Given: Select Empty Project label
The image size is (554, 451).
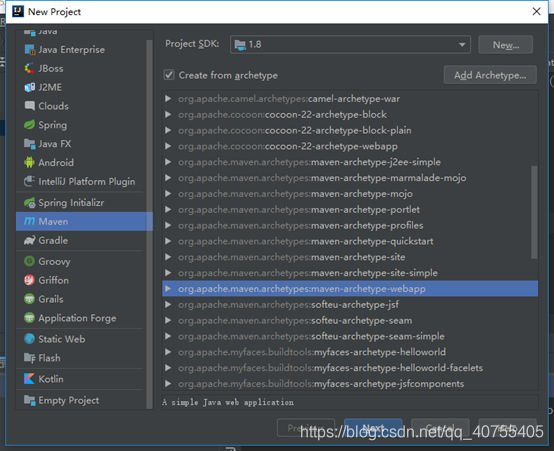Looking at the screenshot, I should tap(69, 400).
